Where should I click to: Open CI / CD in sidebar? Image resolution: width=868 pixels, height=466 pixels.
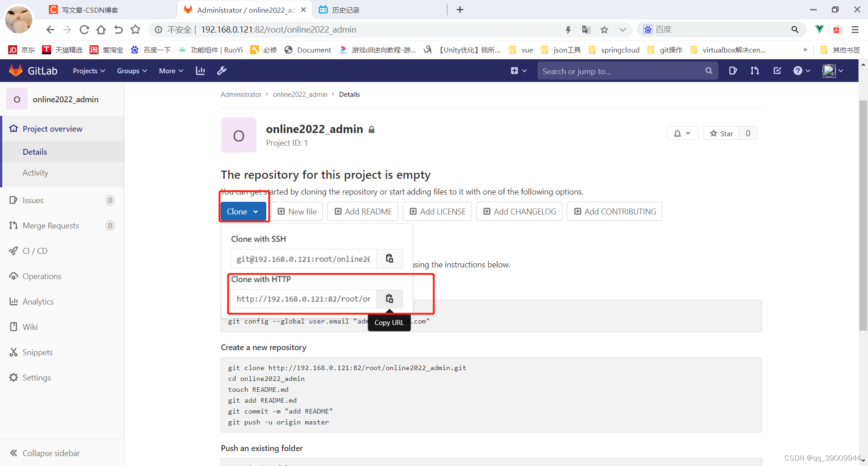click(62, 251)
